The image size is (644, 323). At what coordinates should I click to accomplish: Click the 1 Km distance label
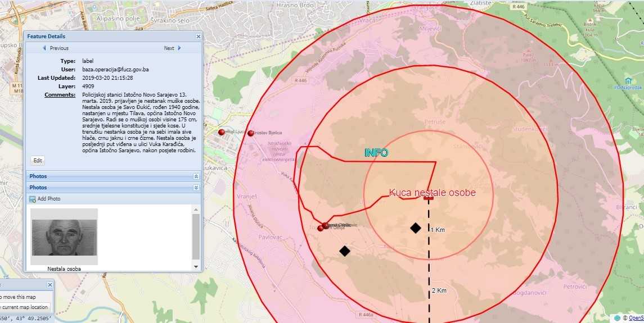coord(438,230)
